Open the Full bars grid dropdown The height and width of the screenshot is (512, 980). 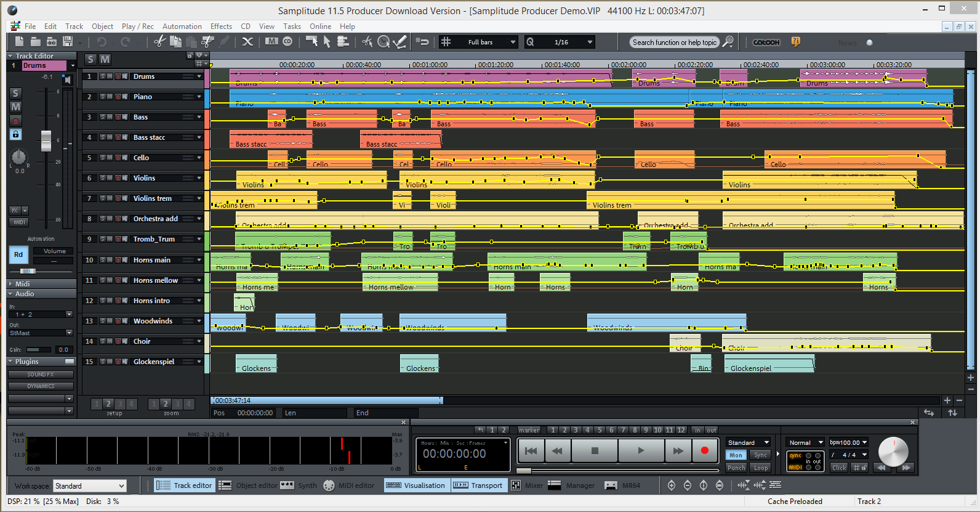coord(513,42)
